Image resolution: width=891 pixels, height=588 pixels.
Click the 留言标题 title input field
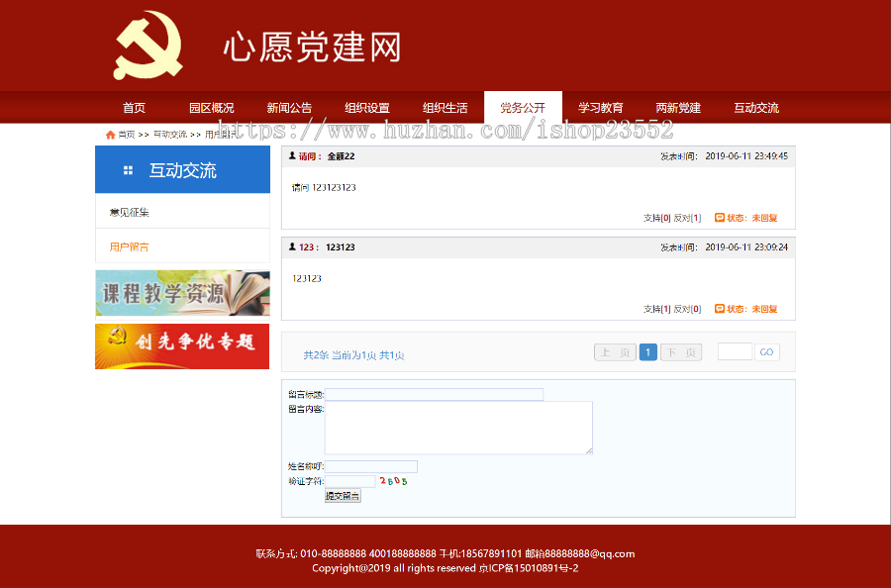tap(436, 393)
